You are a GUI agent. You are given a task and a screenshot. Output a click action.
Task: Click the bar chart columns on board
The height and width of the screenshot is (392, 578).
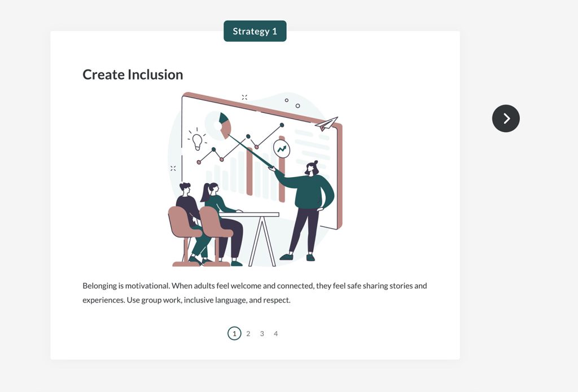[x=246, y=173]
